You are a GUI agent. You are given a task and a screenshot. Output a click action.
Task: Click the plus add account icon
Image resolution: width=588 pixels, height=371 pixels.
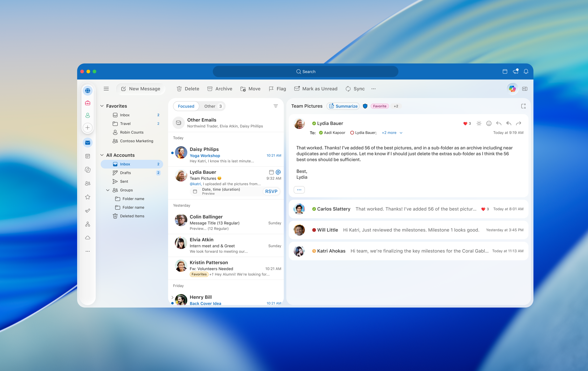(x=88, y=128)
